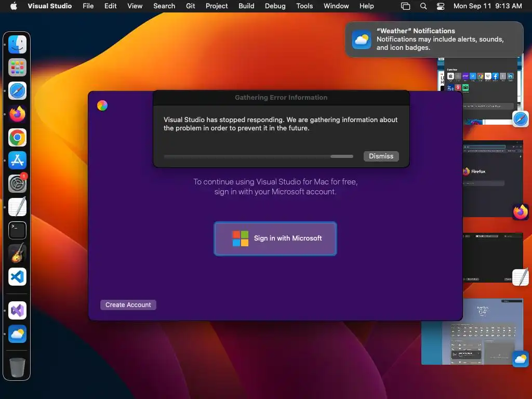Switch to TextEdit window thumbnail in Stage Manager
Viewport: 532px width, 399px height.
pyautogui.click(x=493, y=257)
